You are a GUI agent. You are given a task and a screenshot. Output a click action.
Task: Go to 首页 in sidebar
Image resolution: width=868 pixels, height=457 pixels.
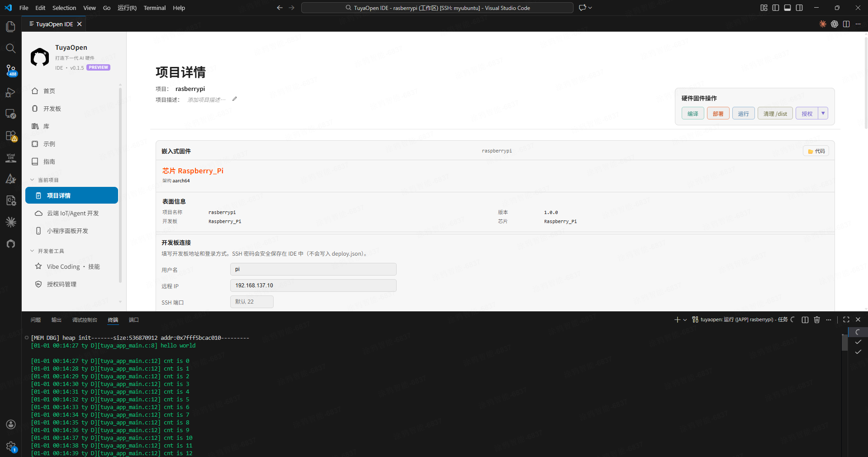(x=71, y=91)
